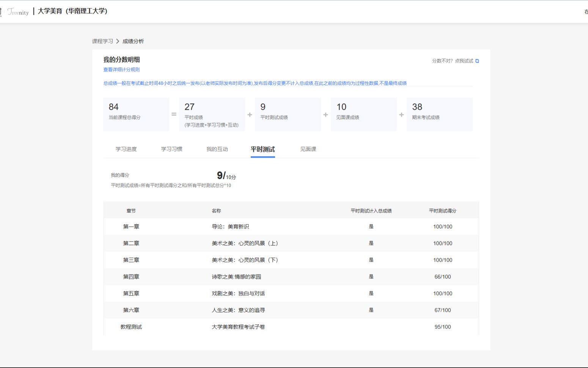Switch to 学习习惯 tab
This screenshot has height=368, width=588.
point(171,149)
